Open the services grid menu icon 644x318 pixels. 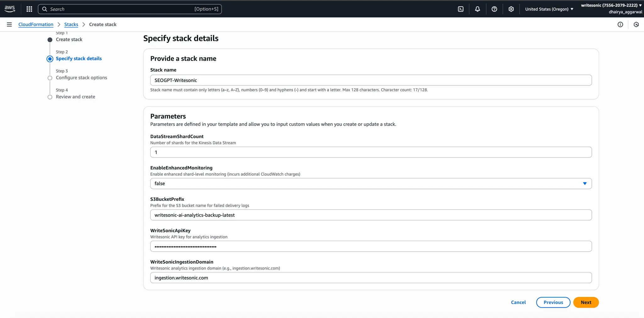pos(29,9)
